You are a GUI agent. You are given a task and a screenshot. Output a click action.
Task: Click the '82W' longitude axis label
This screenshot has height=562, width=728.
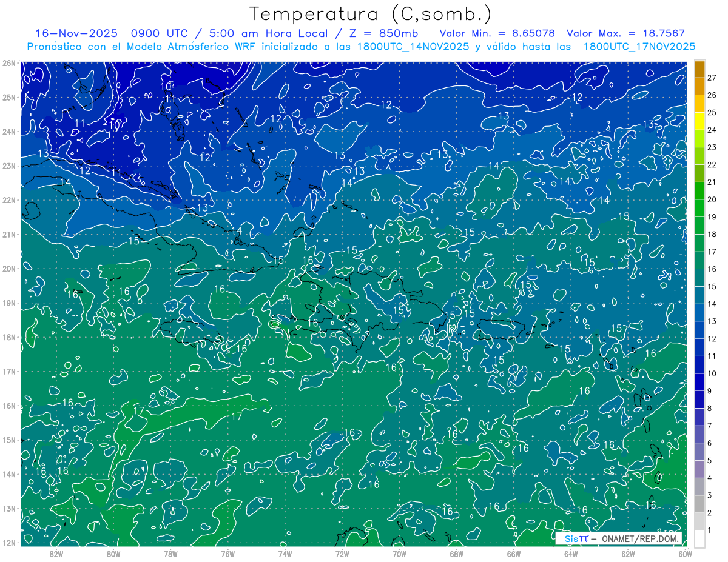(56, 554)
